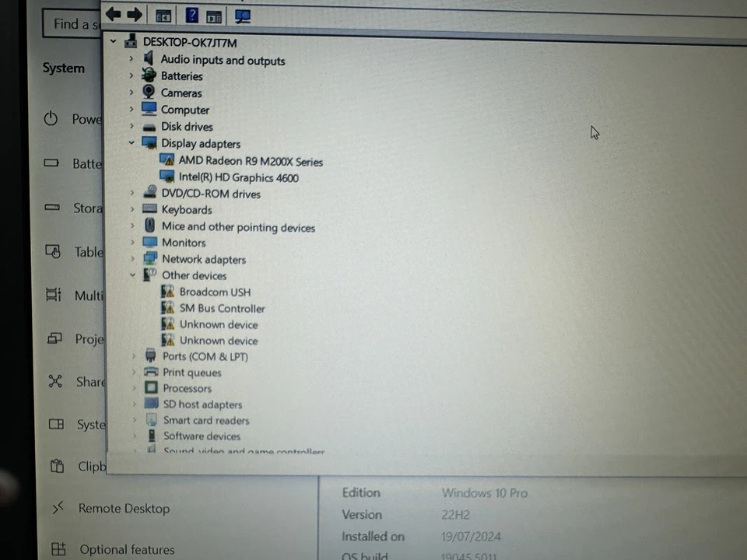This screenshot has height=560, width=747.
Task: Select Remote Desktop in the Settings sidebar
Action: [124, 508]
